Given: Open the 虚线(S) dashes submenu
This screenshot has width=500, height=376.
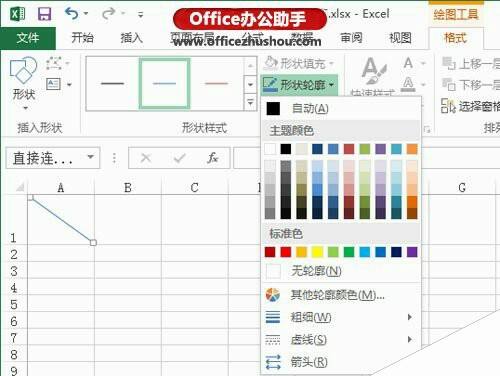Looking at the screenshot, I should [x=341, y=340].
